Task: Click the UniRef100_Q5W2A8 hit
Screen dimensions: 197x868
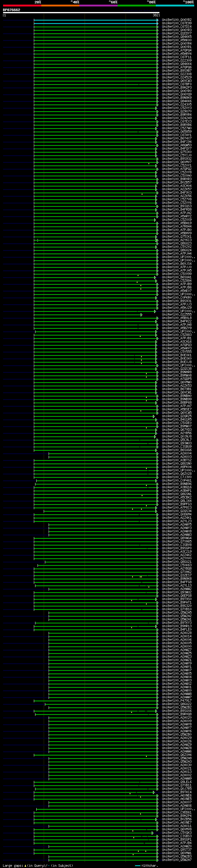Action: click(177, 758)
